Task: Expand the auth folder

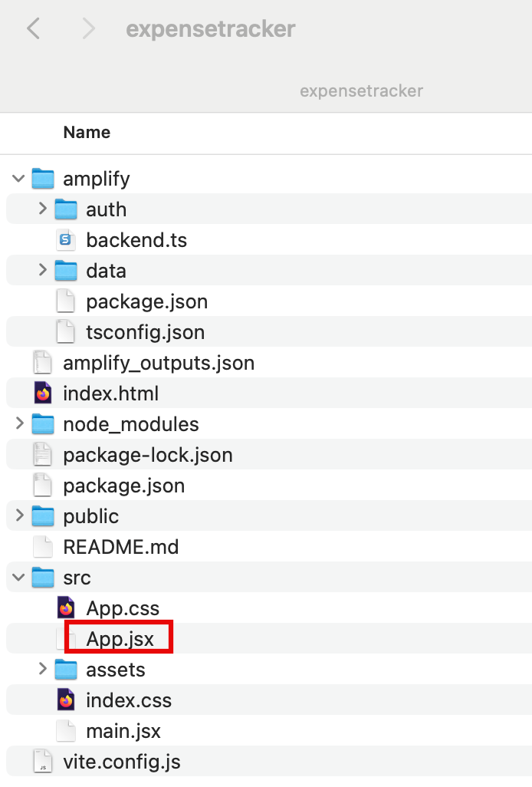Action: [42, 209]
